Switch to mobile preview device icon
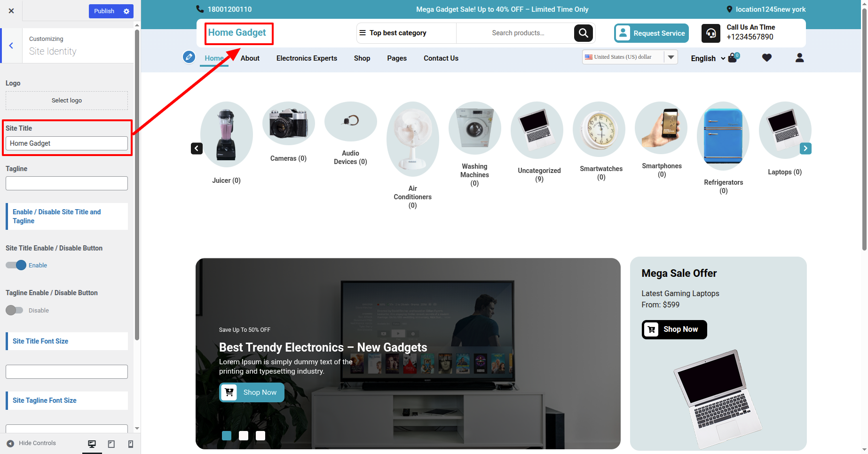 coord(131,444)
